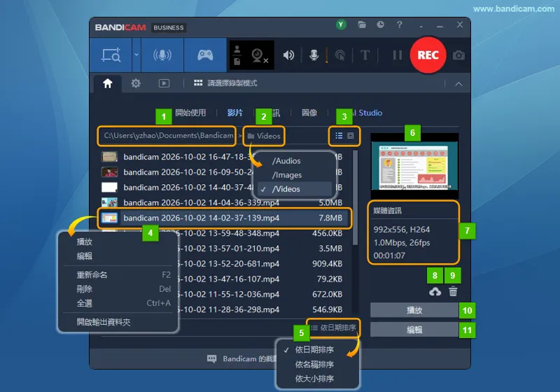Open settings gear tab
Image resolution: width=560 pixels, height=392 pixels.
click(x=136, y=83)
